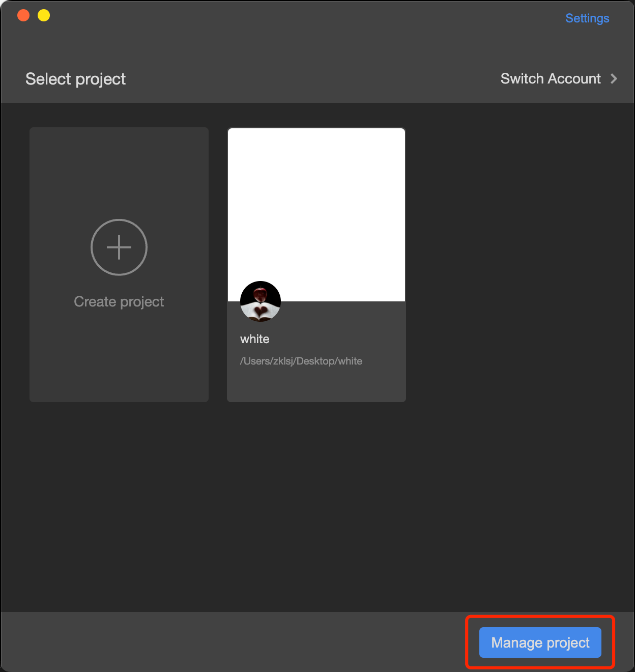Close the window with the red button
The height and width of the screenshot is (672, 635).
pyautogui.click(x=23, y=15)
